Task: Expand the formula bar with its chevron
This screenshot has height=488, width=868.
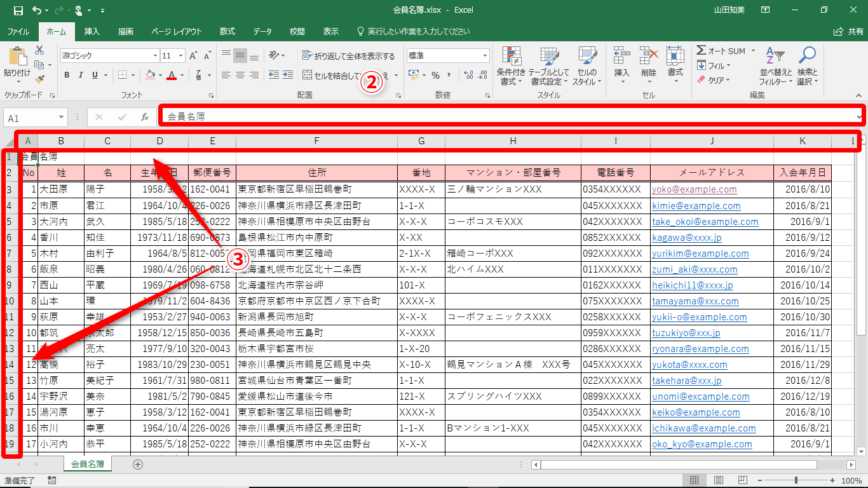Action: click(860, 117)
